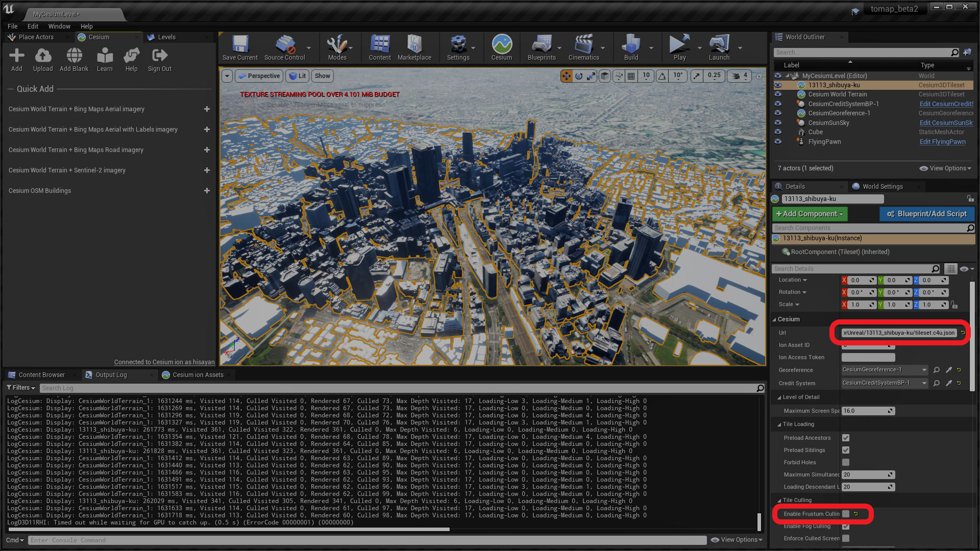Uncheck the Preload Siblings checkbox
The image size is (980, 551).
[x=846, y=450]
